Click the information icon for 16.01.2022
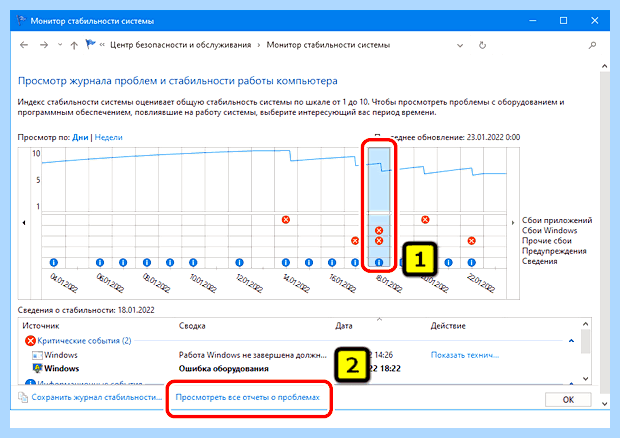 click(x=332, y=262)
